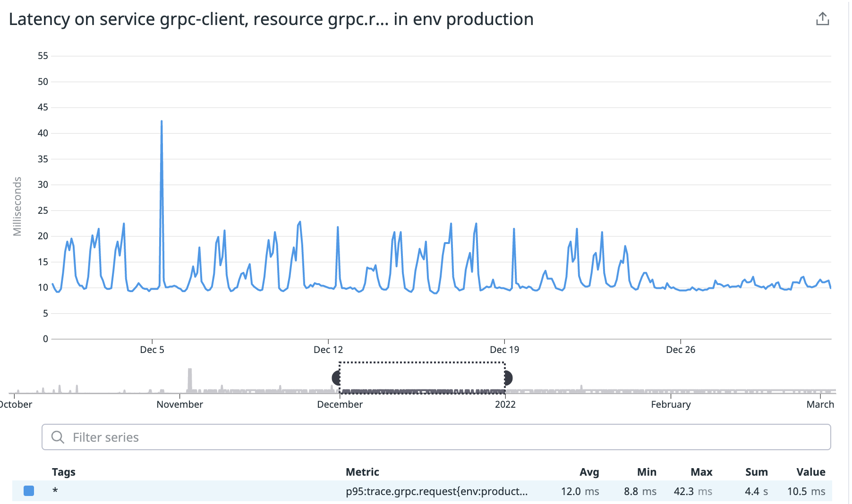
Task: Click the export/share icon above the chart
Action: click(823, 18)
